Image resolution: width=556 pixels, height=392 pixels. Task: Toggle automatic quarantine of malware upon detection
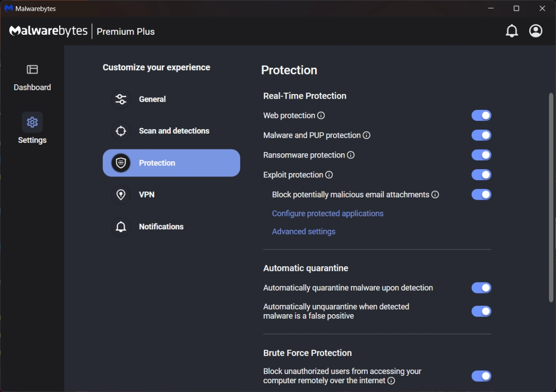click(x=481, y=288)
